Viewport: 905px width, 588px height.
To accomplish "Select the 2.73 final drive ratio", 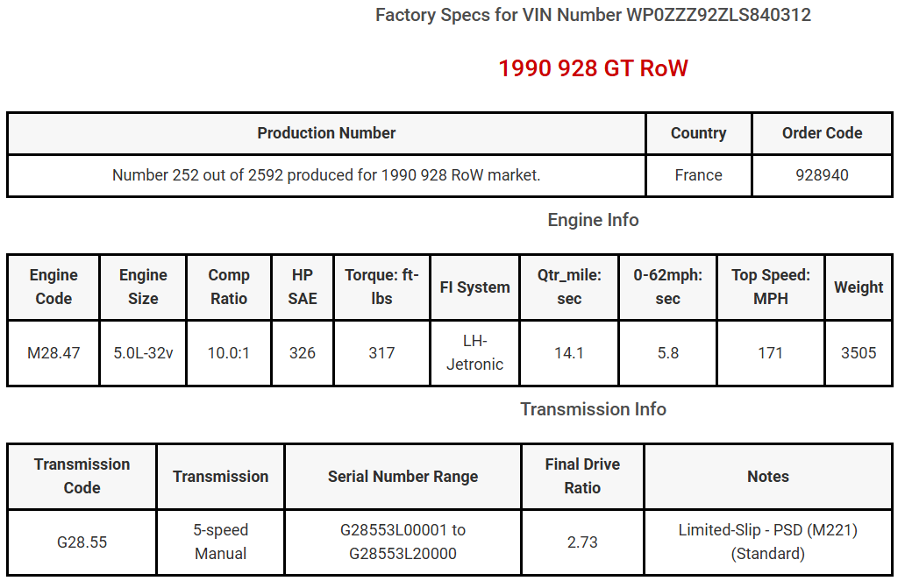I will [x=582, y=542].
